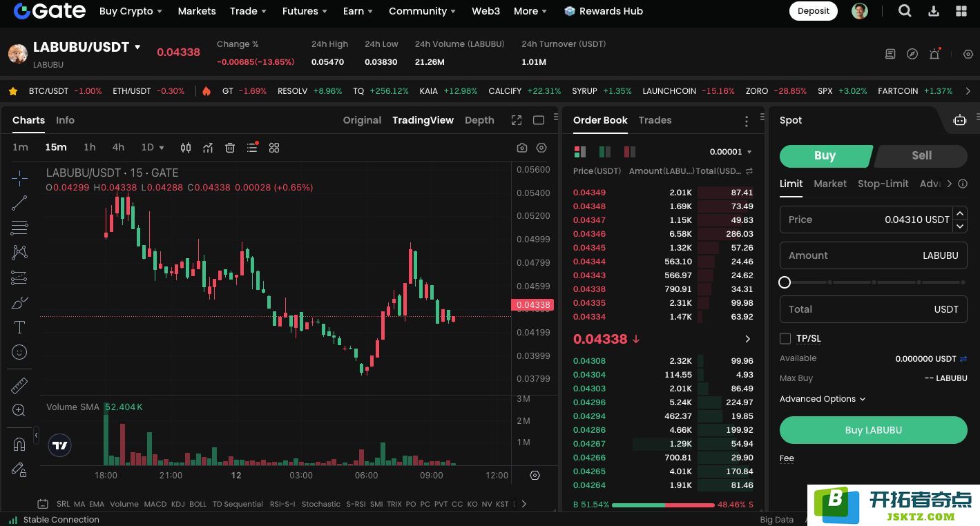
Task: Open the apps grid icon in header
Action: pos(961,11)
